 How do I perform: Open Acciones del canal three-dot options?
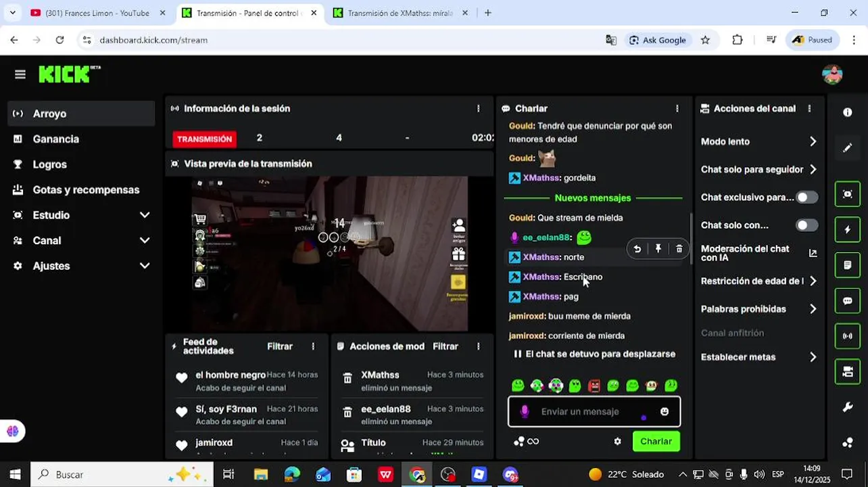click(809, 108)
